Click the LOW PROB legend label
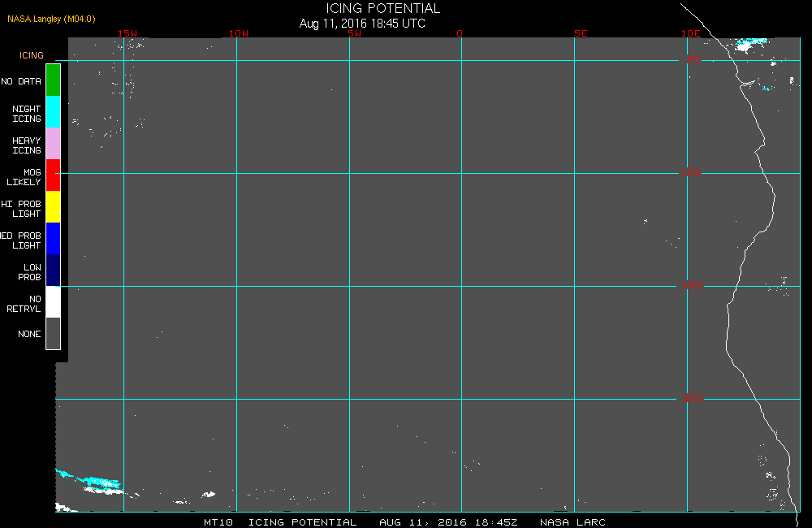Image resolution: width=812 pixels, height=528 pixels. point(29,272)
